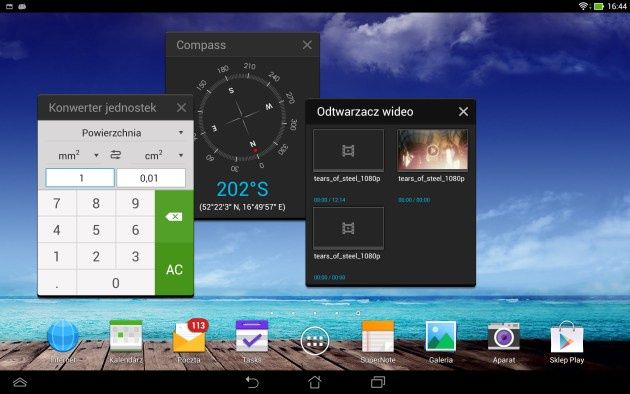The width and height of the screenshot is (630, 394).
Task: Tap battery status icon
Action: 599,6
